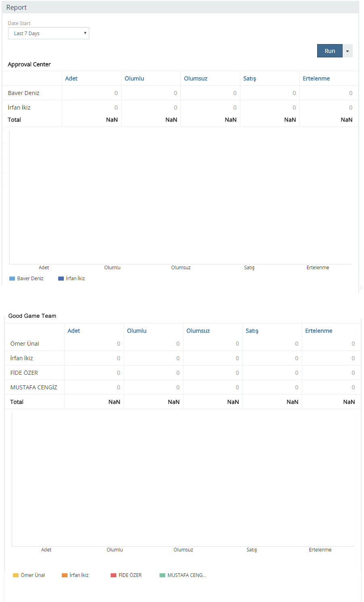Click Olumlu header in Good Game Team
The image size is (364, 602).
click(x=137, y=331)
